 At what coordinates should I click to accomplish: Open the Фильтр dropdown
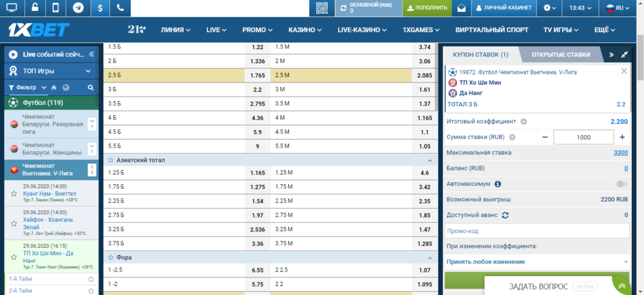tap(28, 88)
